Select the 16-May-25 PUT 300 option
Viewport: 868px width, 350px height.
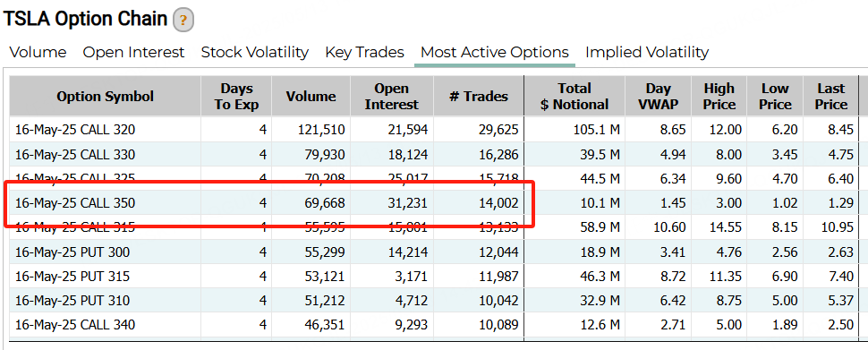click(x=72, y=252)
